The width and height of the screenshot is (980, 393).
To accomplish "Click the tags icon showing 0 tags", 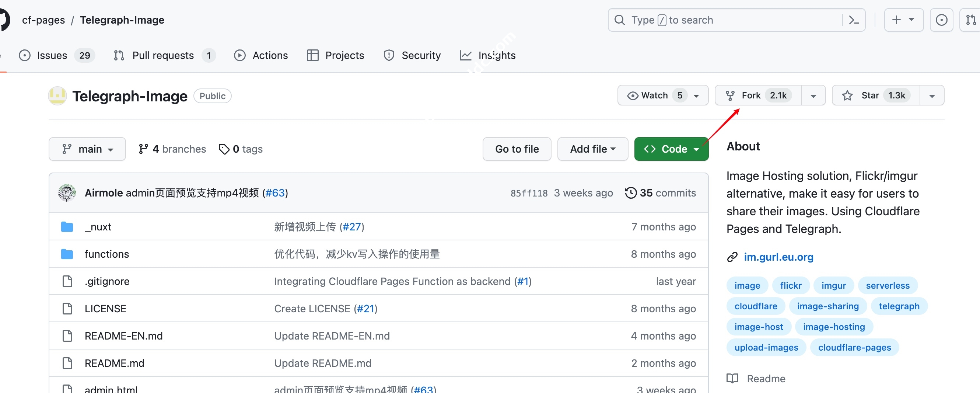I will coord(224,149).
